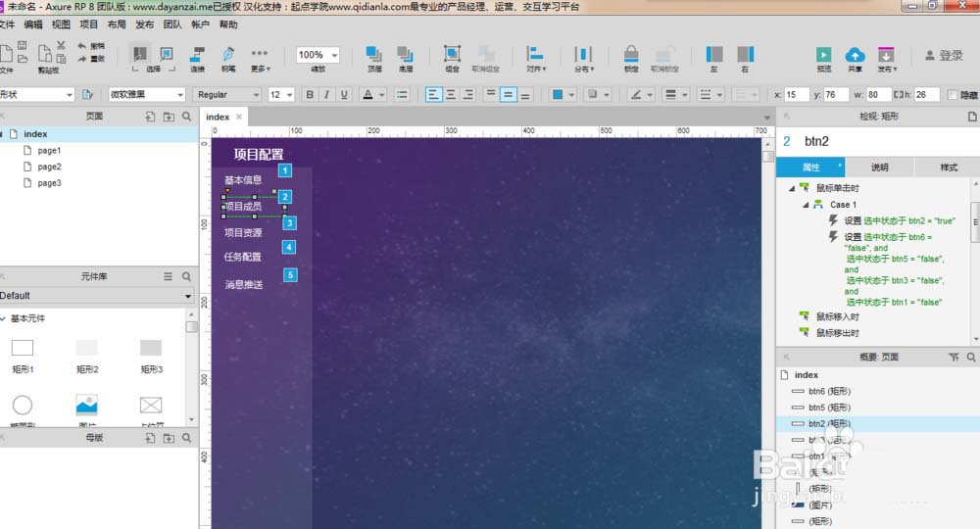This screenshot has height=529, width=980.
Task: Toggle underline text formatting
Action: (x=344, y=94)
